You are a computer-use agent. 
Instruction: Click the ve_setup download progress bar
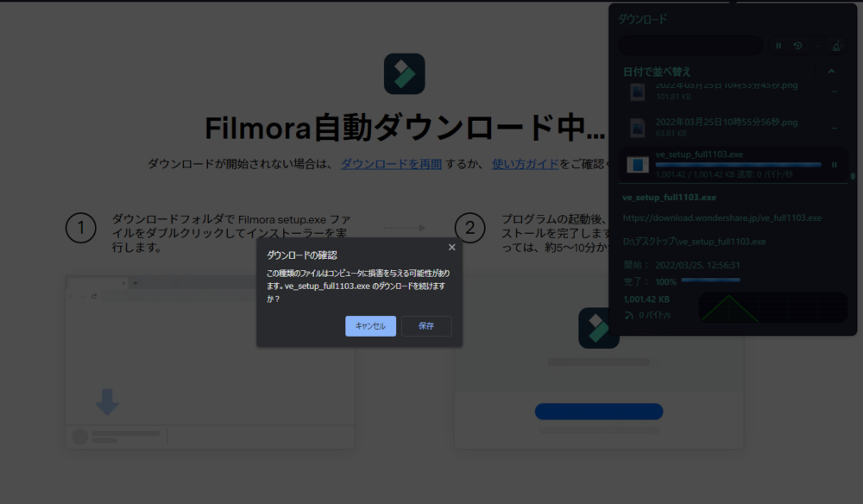(738, 165)
